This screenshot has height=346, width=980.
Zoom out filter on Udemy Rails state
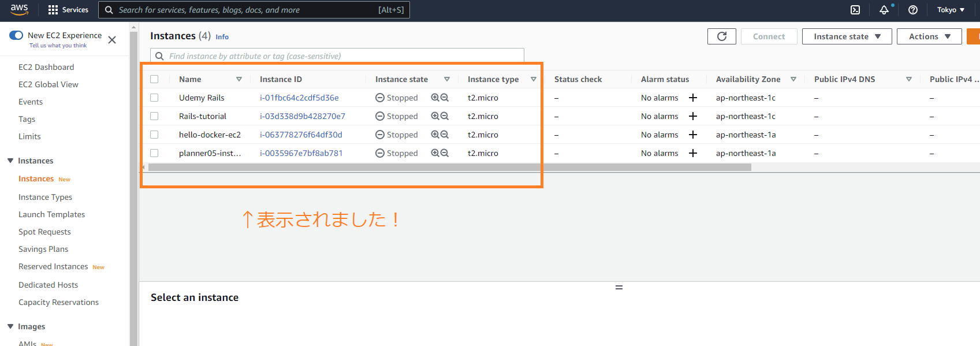tap(445, 98)
